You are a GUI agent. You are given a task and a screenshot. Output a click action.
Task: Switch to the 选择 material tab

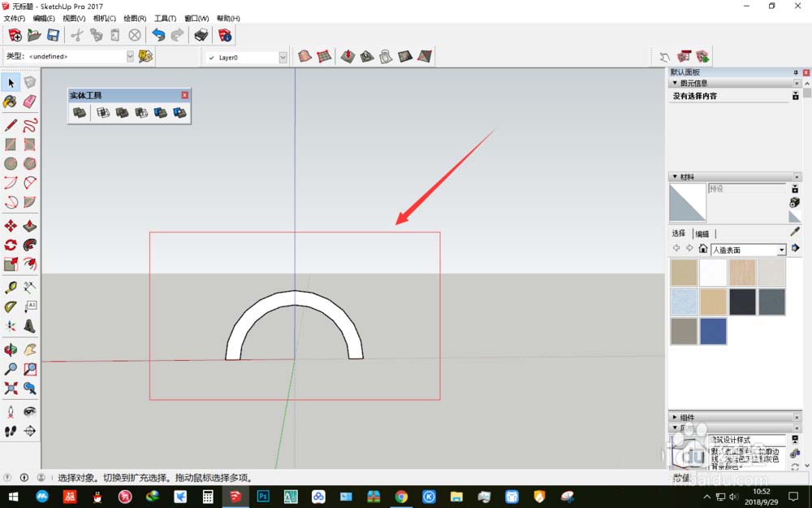tap(679, 233)
